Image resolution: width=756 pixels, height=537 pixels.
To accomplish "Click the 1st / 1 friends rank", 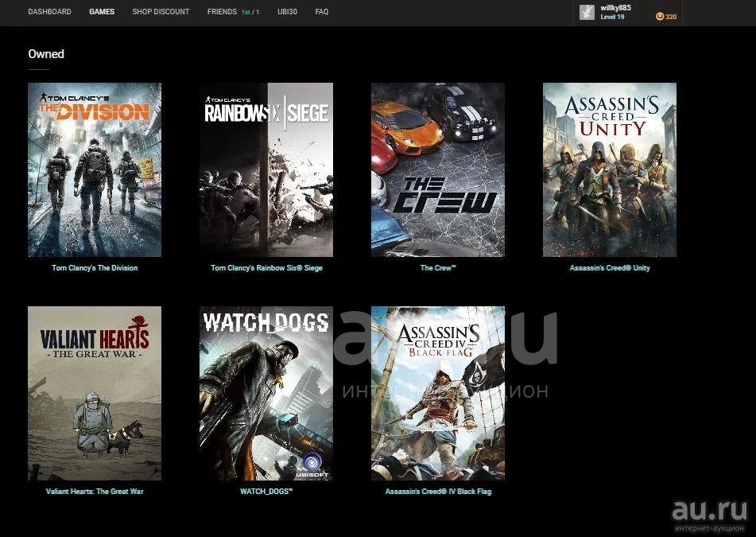I will (x=250, y=12).
